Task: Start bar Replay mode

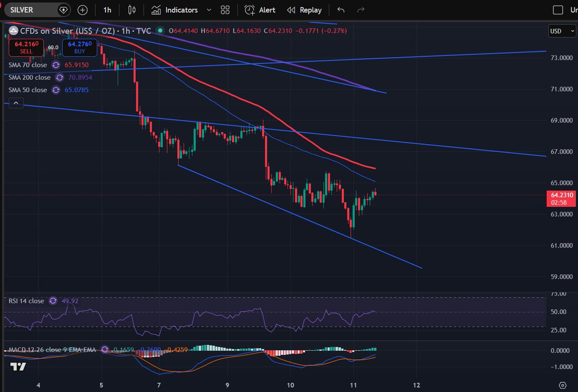Action: coord(304,10)
